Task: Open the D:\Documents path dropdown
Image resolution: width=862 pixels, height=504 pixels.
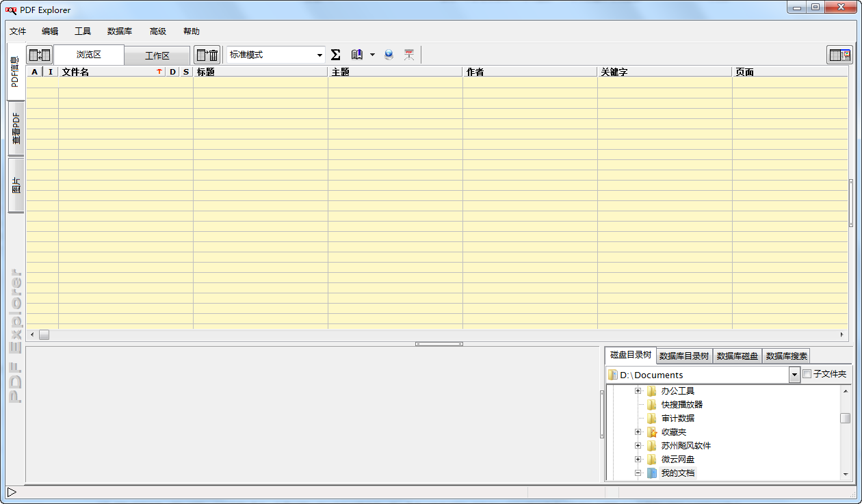Action: [x=794, y=374]
